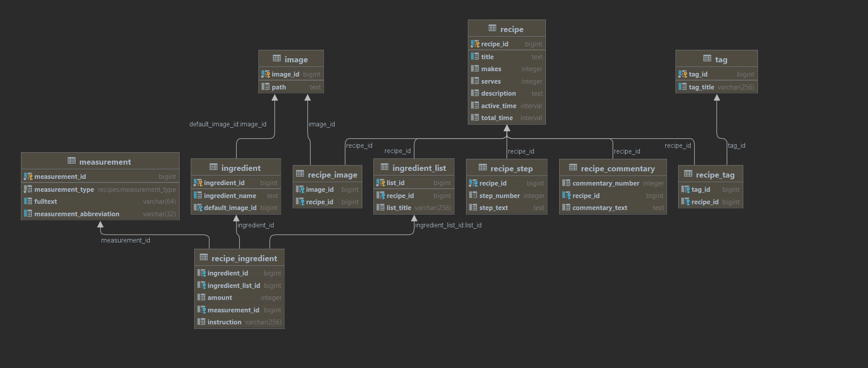Click the active_time column row
This screenshot has height=368, width=868.
tap(507, 106)
